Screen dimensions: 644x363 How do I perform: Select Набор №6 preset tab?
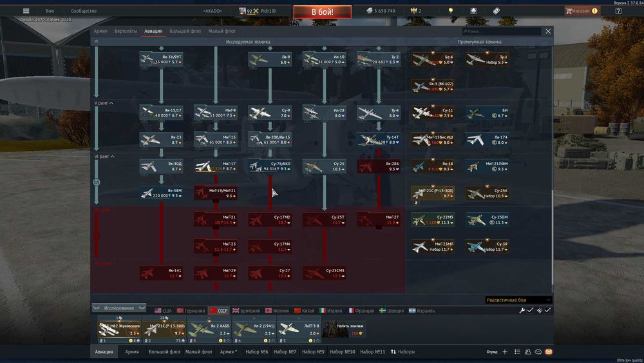257,352
